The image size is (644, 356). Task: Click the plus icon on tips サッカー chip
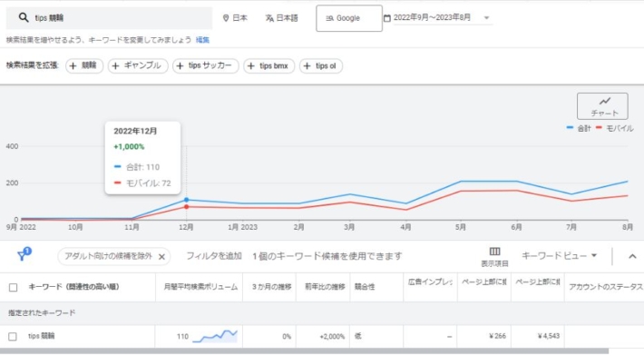180,65
